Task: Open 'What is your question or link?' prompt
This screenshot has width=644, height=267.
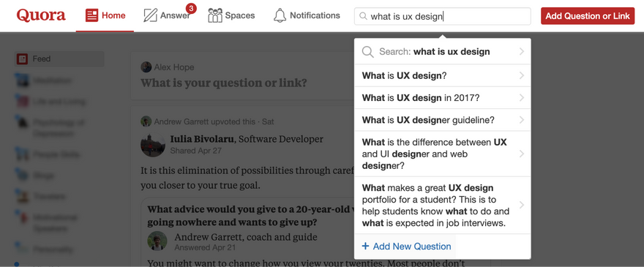Action: click(x=224, y=83)
